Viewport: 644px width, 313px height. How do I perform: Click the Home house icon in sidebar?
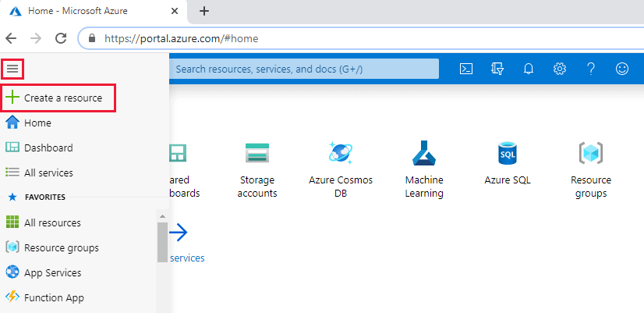(13, 123)
